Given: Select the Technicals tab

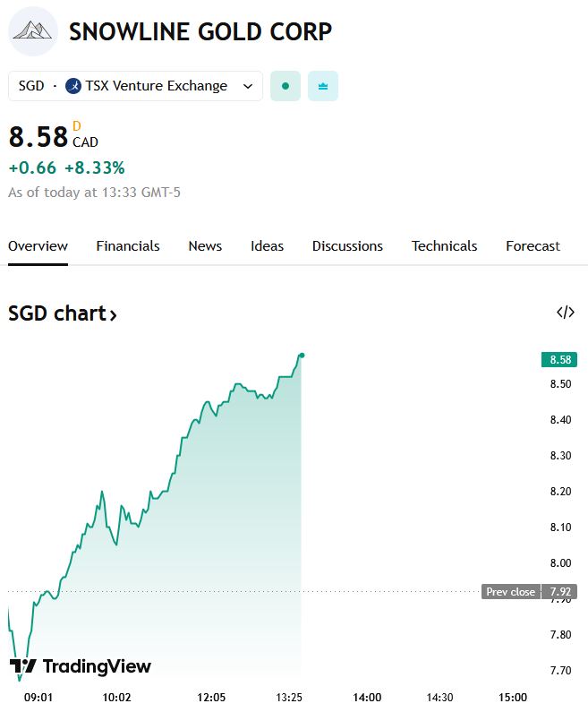Looking at the screenshot, I should tap(444, 245).
